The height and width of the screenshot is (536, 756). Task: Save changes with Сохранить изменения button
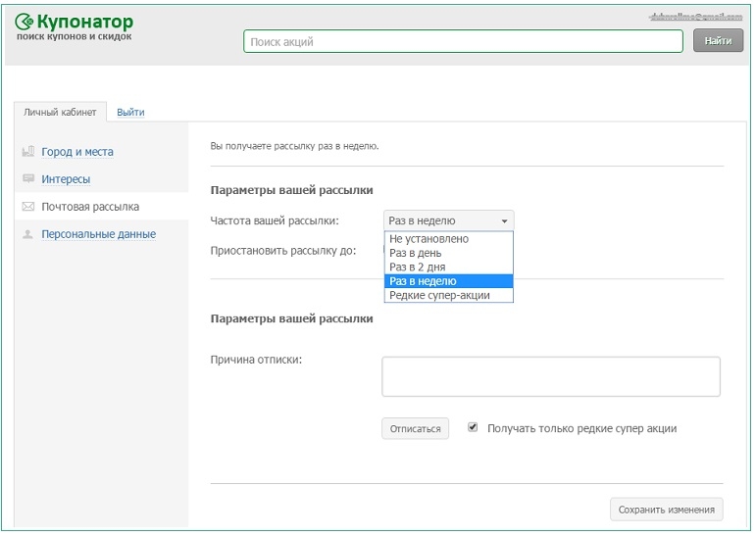pos(667,510)
